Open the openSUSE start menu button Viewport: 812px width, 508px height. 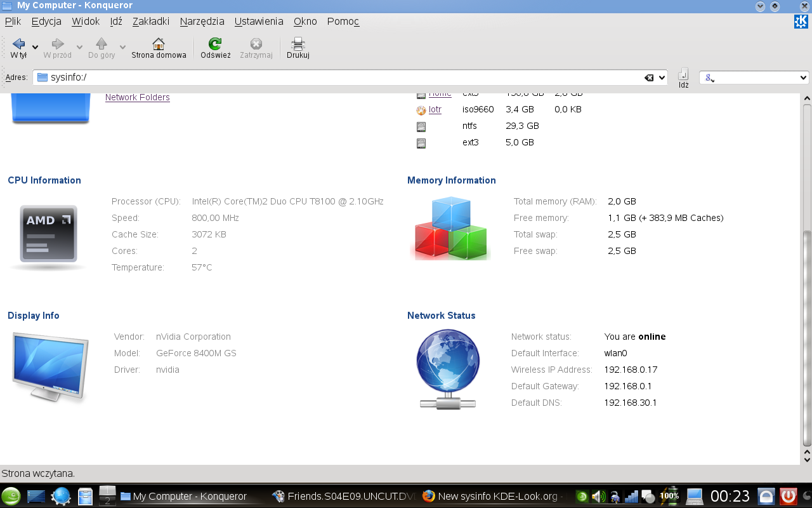pos(11,496)
